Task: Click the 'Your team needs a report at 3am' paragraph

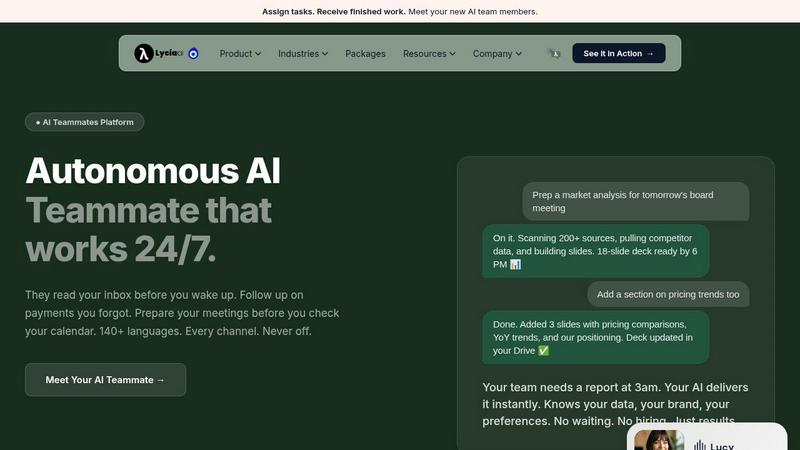Action: point(615,404)
